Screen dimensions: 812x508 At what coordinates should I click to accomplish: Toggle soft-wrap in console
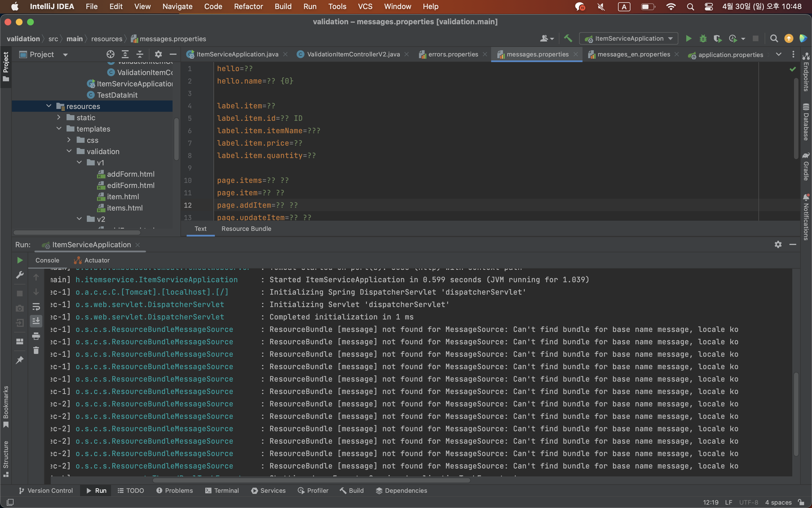[x=36, y=307]
